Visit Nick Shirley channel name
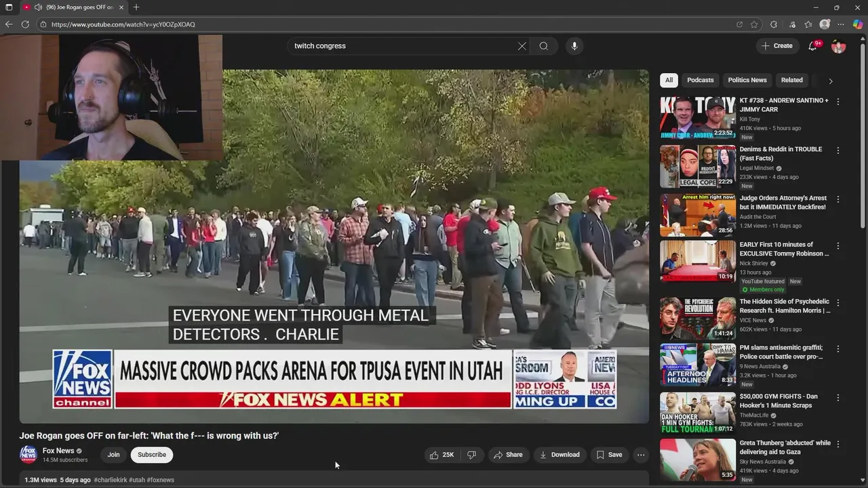 click(754, 263)
